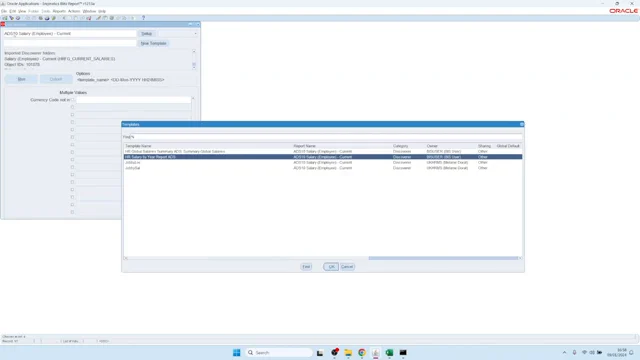Tick the Currency Code not in checkbox
The width and height of the screenshot is (640, 360).
point(73,100)
